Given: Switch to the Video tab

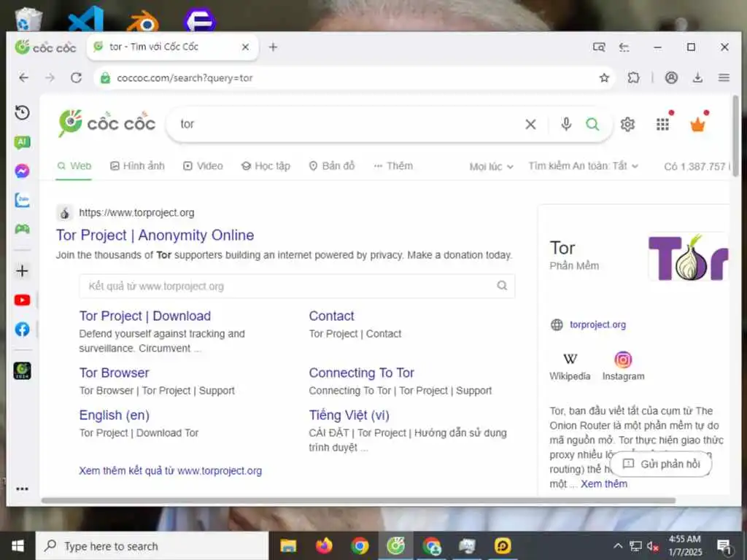Looking at the screenshot, I should pyautogui.click(x=203, y=166).
